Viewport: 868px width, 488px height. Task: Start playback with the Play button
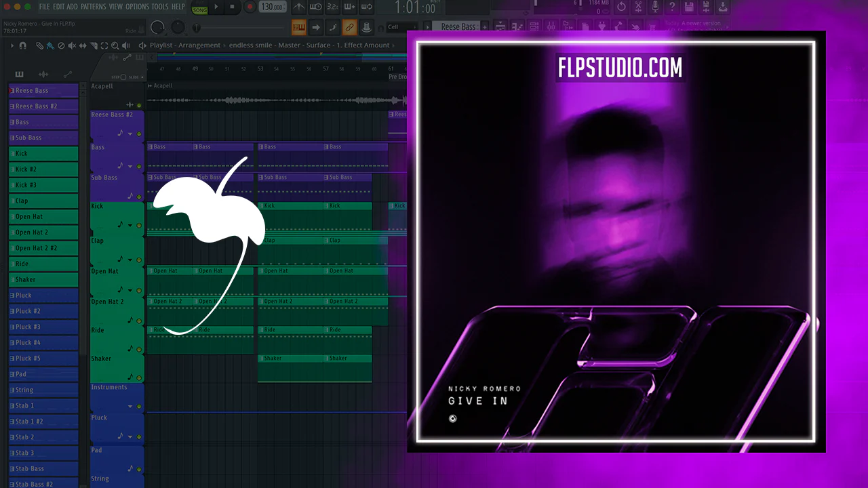click(216, 7)
